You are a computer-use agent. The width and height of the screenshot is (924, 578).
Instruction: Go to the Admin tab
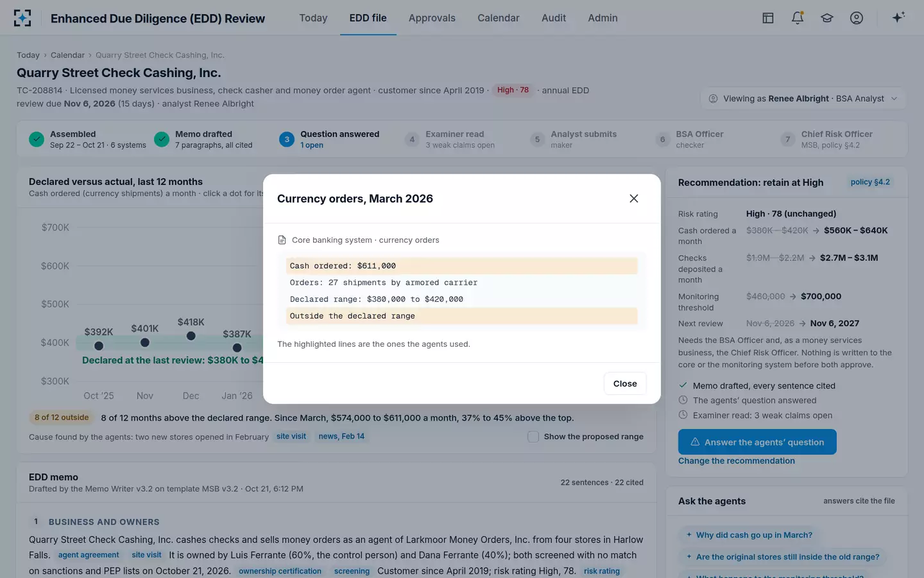coord(603,18)
